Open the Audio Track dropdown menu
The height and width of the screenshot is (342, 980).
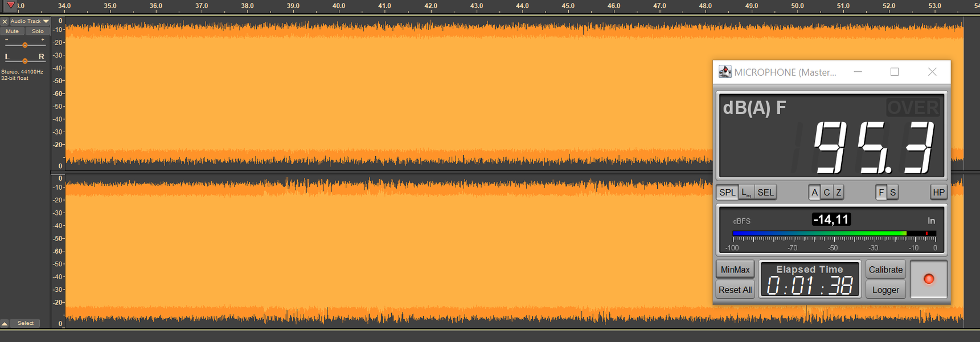[29, 22]
